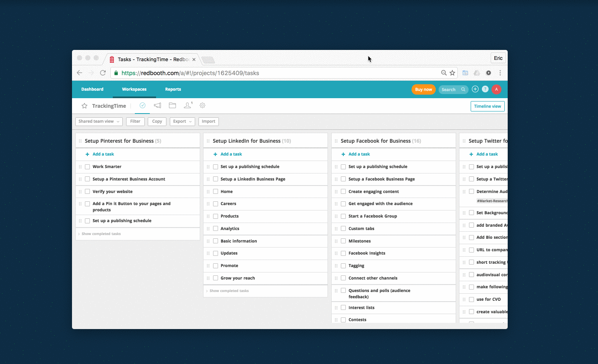Open the Workspaces tab
This screenshot has width=598, height=364.
click(134, 89)
